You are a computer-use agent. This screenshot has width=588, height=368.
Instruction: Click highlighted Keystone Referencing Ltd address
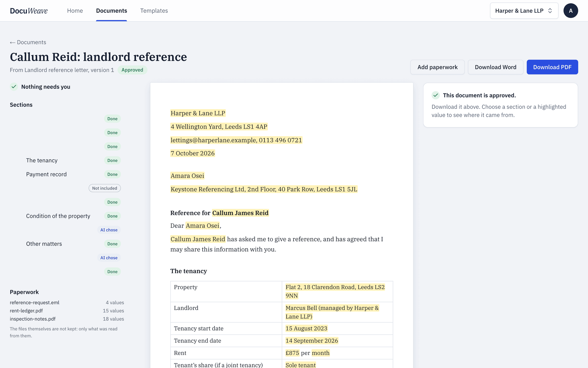pos(264,189)
